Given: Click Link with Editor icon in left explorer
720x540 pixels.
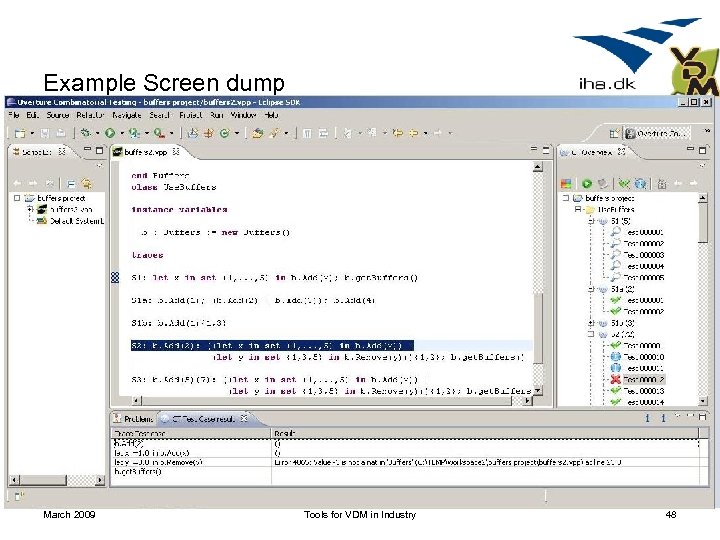Looking at the screenshot, I should point(86,184).
